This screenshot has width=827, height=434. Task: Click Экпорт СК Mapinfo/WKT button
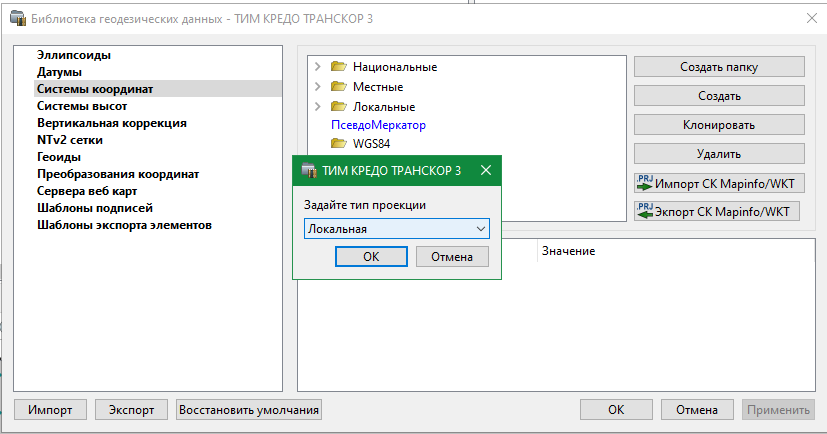[716, 211]
